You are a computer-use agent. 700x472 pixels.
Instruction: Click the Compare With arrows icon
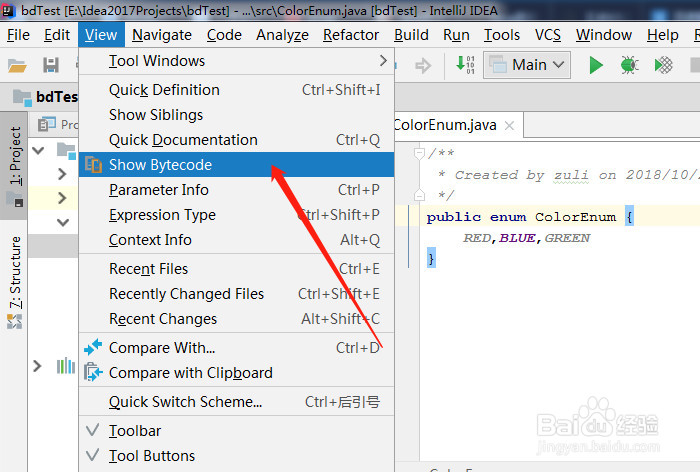tap(93, 347)
